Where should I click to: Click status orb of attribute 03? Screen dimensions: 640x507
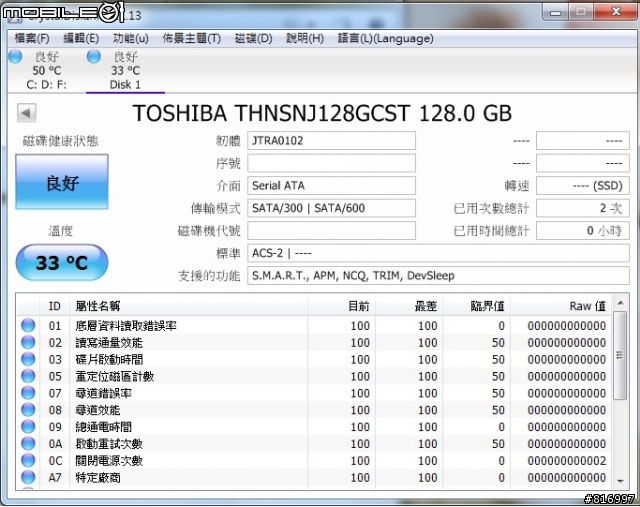point(28,359)
